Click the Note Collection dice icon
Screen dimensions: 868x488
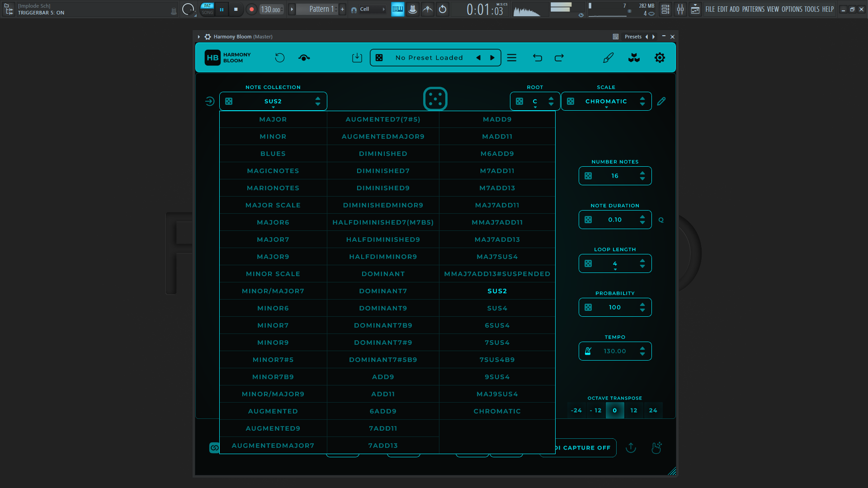[229, 101]
